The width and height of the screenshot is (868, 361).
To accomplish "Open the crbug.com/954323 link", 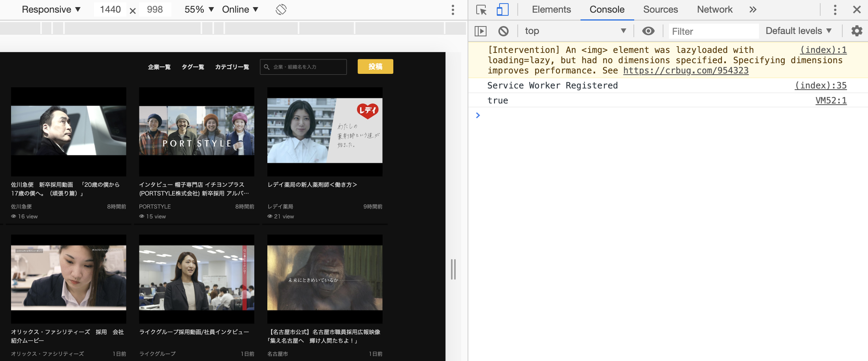I will point(686,71).
